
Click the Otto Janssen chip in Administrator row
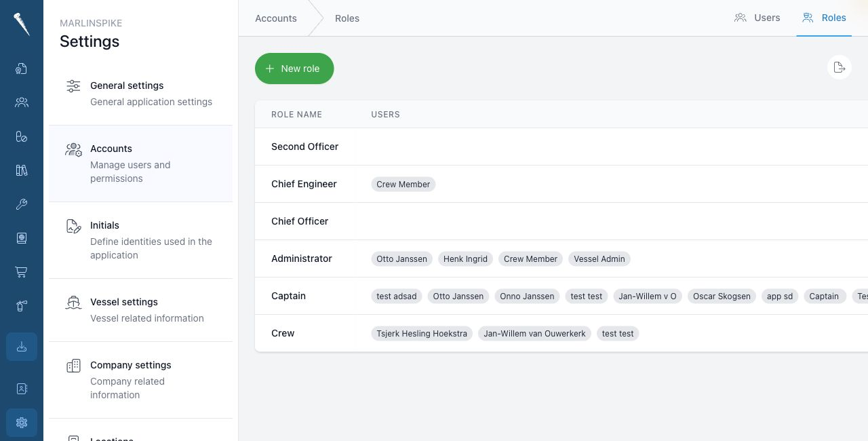point(402,258)
